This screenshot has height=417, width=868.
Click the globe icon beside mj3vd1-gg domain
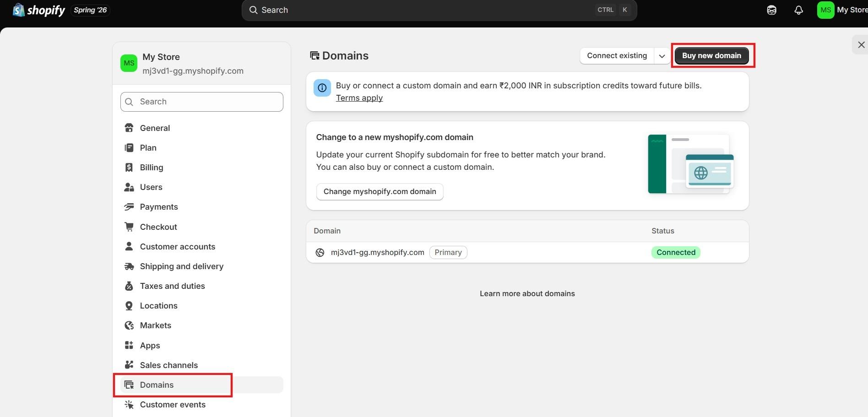[x=320, y=252]
